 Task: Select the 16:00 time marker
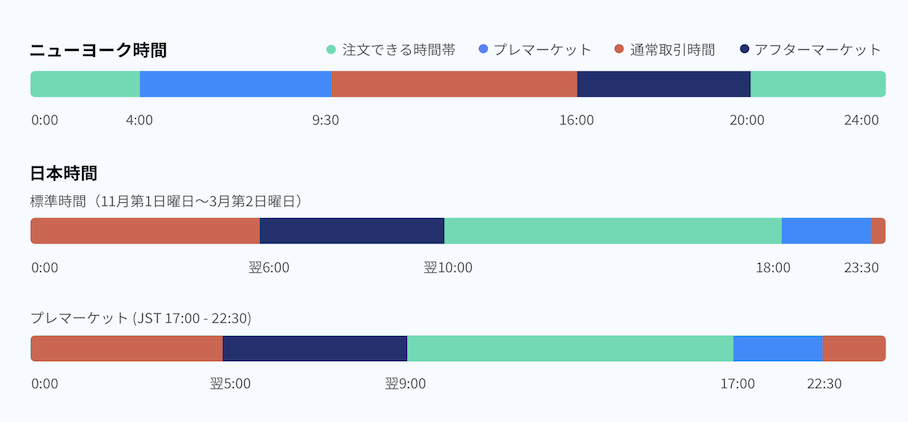[577, 120]
